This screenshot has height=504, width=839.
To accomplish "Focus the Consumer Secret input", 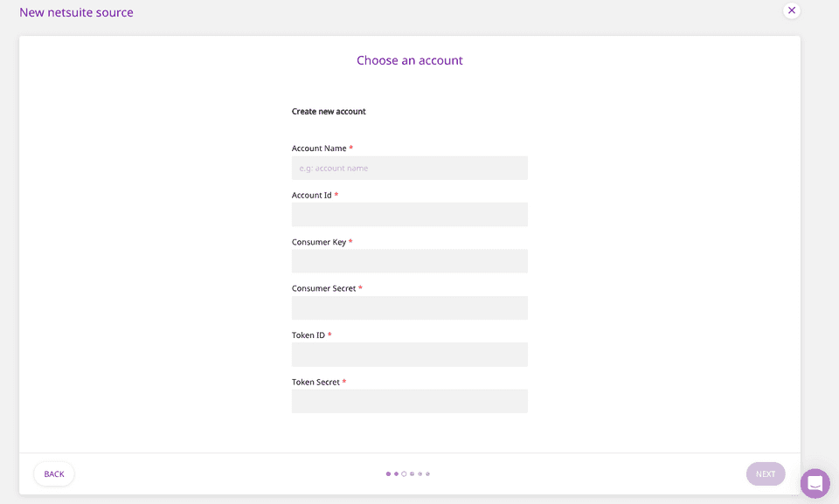I will click(x=409, y=308).
